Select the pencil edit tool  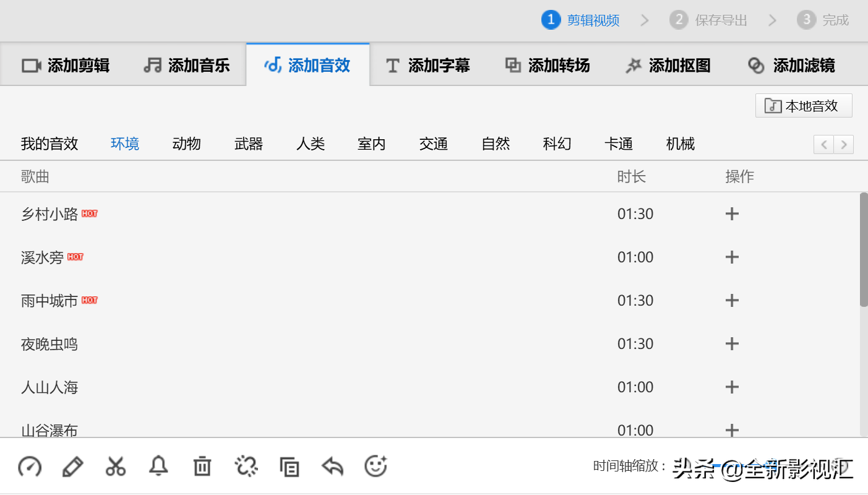tap(73, 467)
